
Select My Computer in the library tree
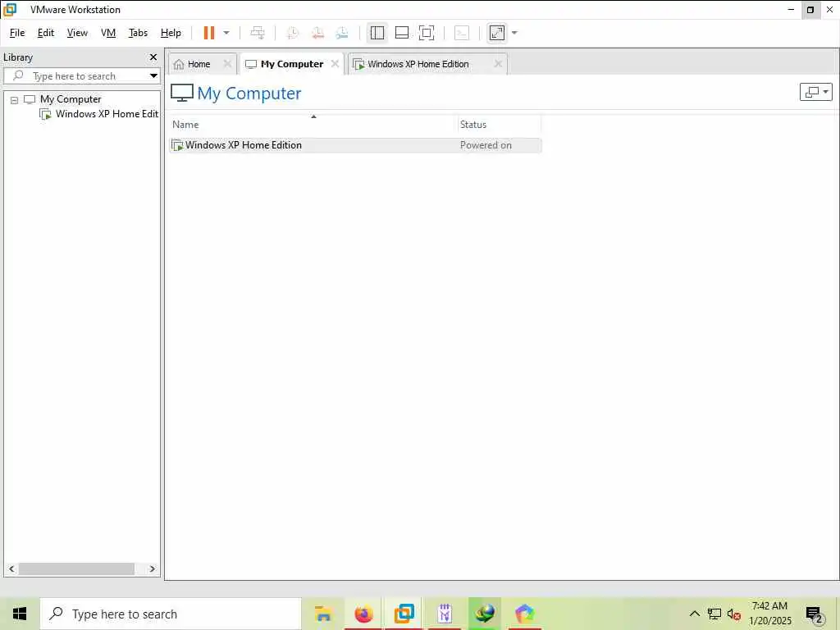71,99
